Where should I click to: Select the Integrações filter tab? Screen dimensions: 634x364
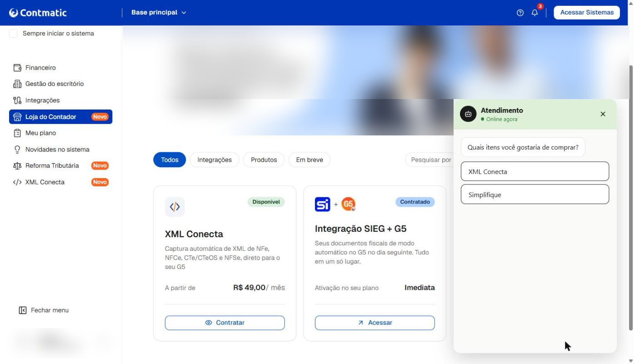pyautogui.click(x=215, y=160)
